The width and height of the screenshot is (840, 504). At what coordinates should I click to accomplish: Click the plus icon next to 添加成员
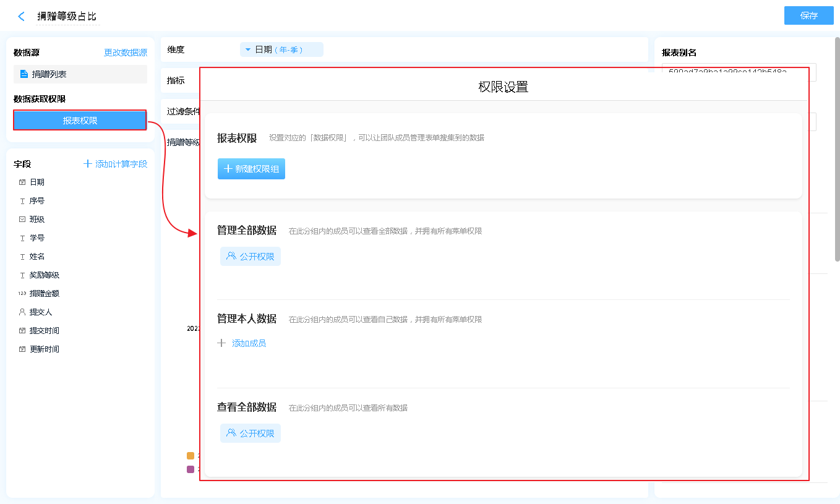point(221,343)
